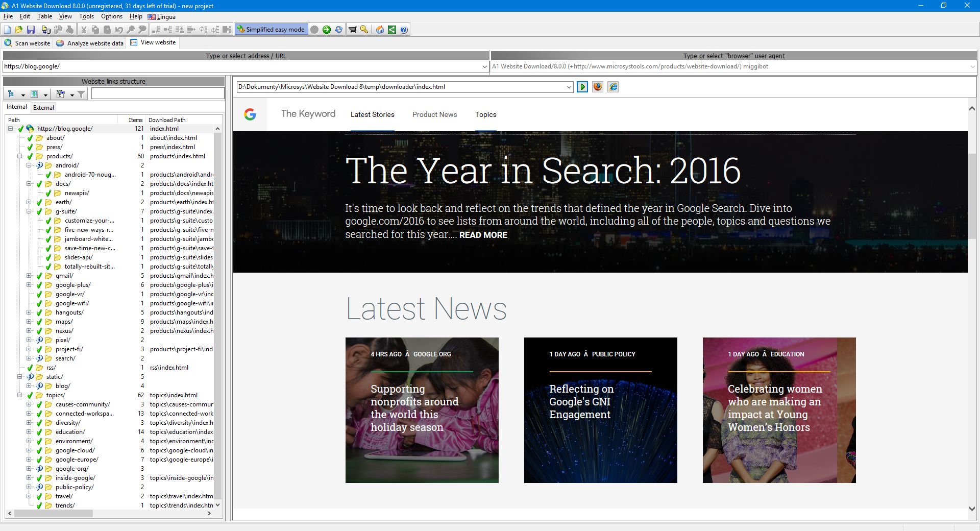This screenshot has height=531, width=980.
Task: Click the gray funnel apply-filter icon
Action: pos(81,94)
